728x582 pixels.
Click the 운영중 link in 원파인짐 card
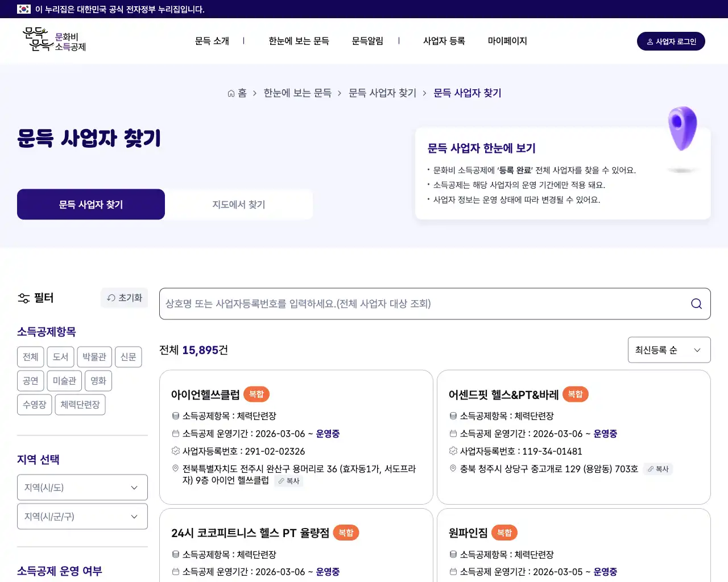(605, 572)
